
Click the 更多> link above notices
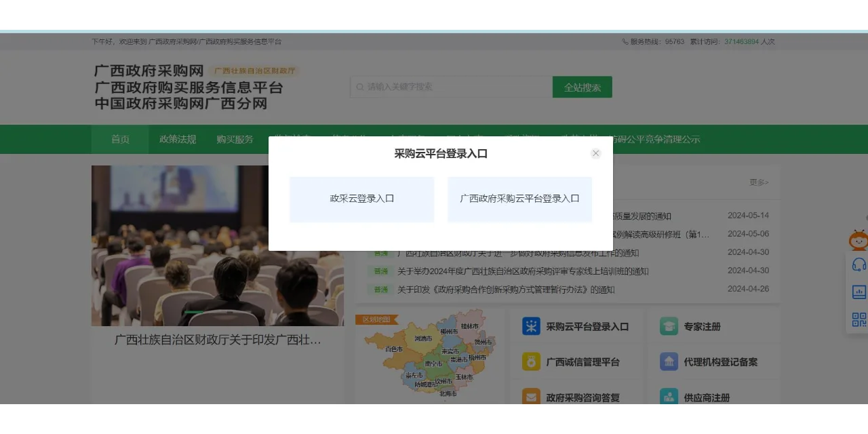click(x=759, y=182)
